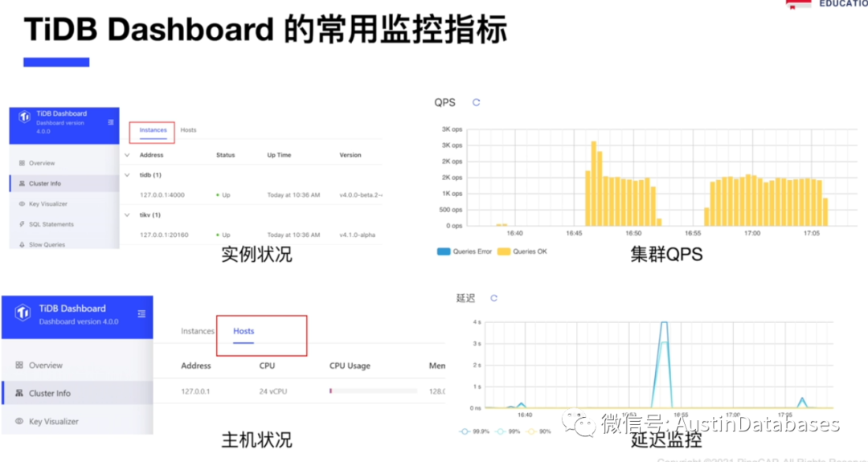The width and height of the screenshot is (868, 462).
Task: Click TiDB logo in lower dashboard header
Action: [x=23, y=313]
